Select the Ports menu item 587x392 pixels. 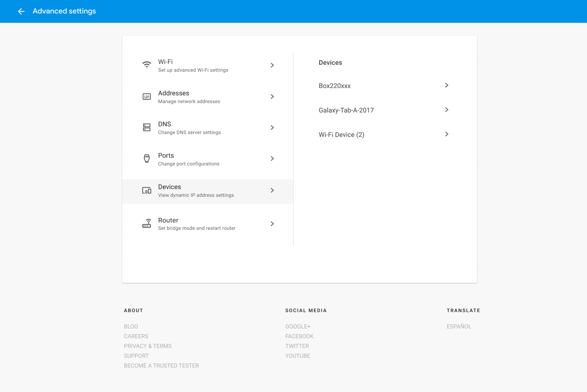point(208,159)
